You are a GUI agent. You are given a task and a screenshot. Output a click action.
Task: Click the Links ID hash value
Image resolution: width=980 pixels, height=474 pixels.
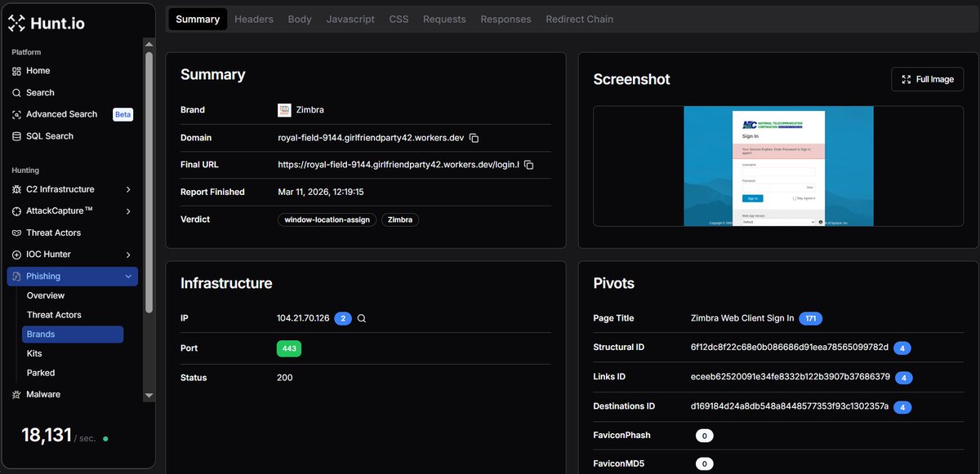(791, 377)
